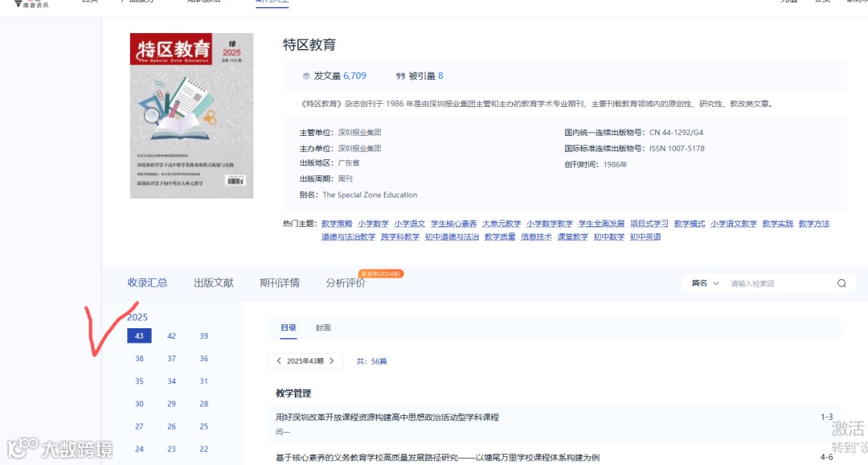Open hot topic 教学质量

[x=501, y=237]
